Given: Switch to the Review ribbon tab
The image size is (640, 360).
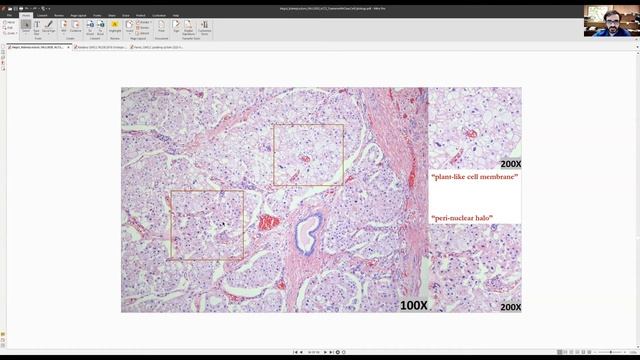Looking at the screenshot, I should (x=59, y=16).
